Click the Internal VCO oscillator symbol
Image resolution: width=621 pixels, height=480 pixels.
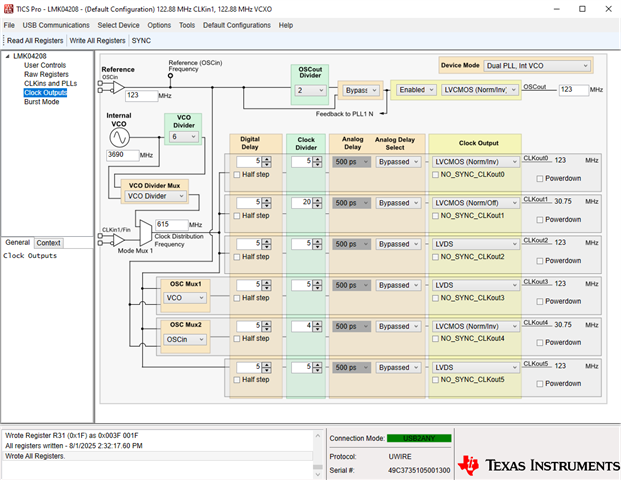coord(119,137)
